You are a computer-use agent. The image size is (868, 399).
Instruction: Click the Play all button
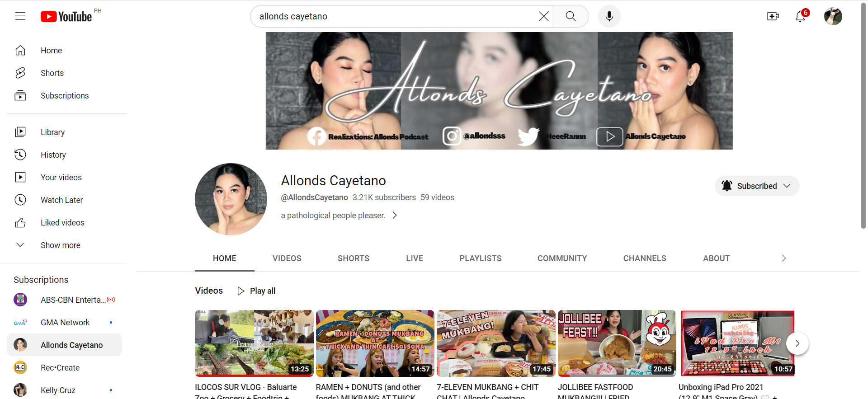coord(256,291)
